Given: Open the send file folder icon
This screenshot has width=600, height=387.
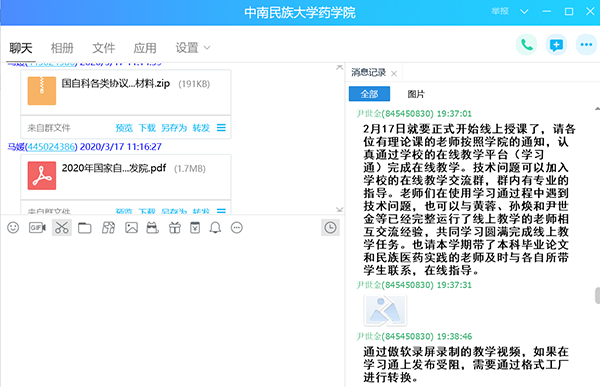Looking at the screenshot, I should [x=85, y=228].
